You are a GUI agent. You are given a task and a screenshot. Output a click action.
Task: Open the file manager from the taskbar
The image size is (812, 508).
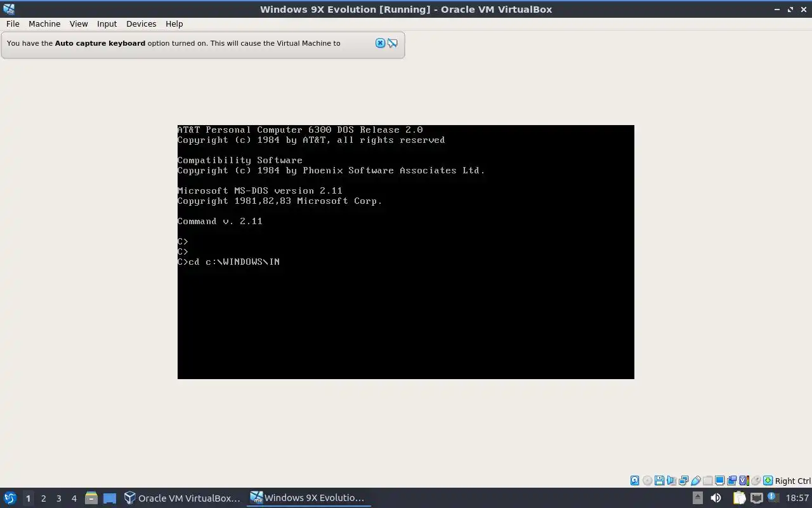coord(91,498)
